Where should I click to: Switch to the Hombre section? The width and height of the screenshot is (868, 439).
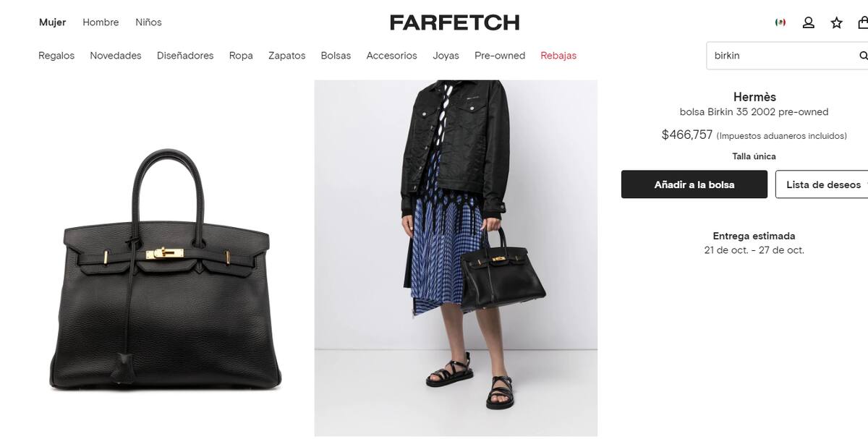tap(101, 22)
